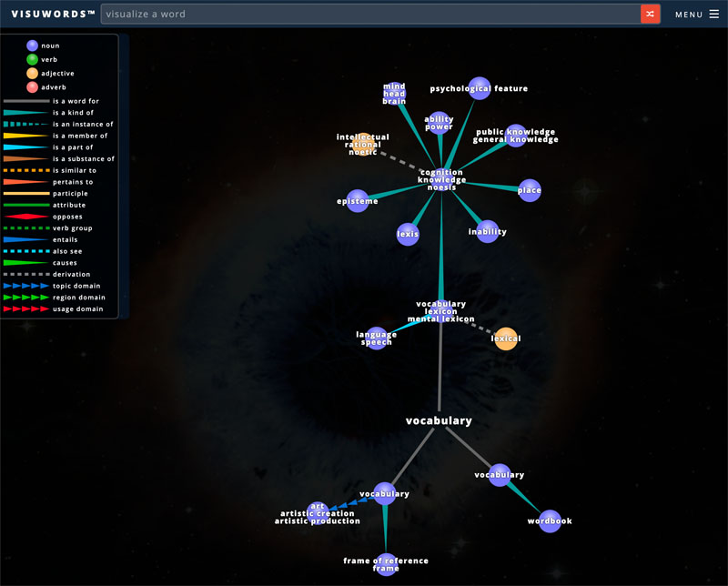Click the 'place' noun node
Viewport: 728px width, 586px height.
(530, 190)
